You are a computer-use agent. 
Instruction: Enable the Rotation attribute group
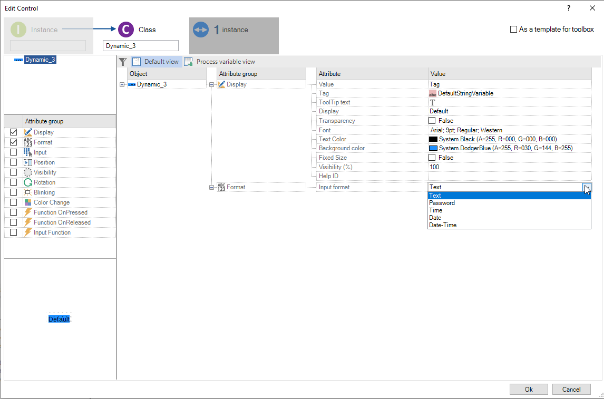point(14,182)
